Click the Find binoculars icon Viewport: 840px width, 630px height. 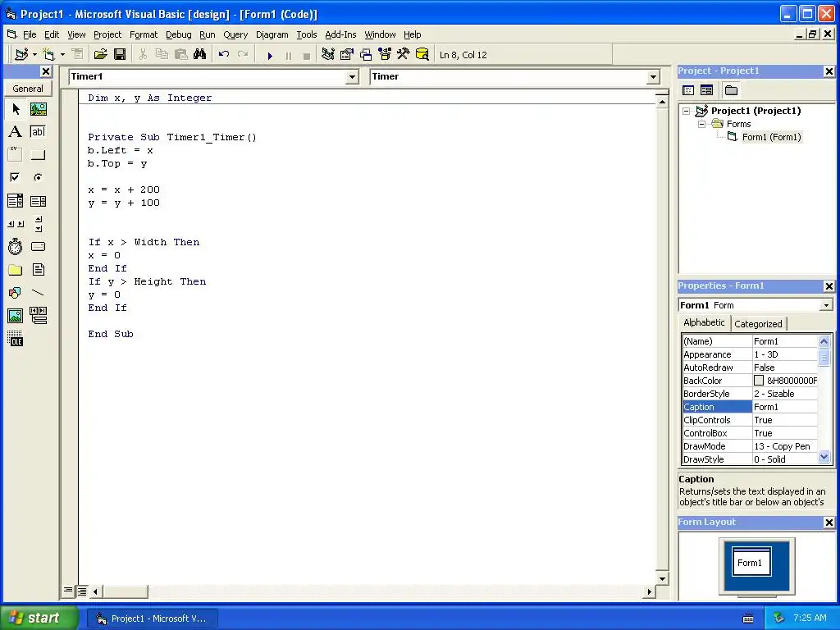coord(200,54)
